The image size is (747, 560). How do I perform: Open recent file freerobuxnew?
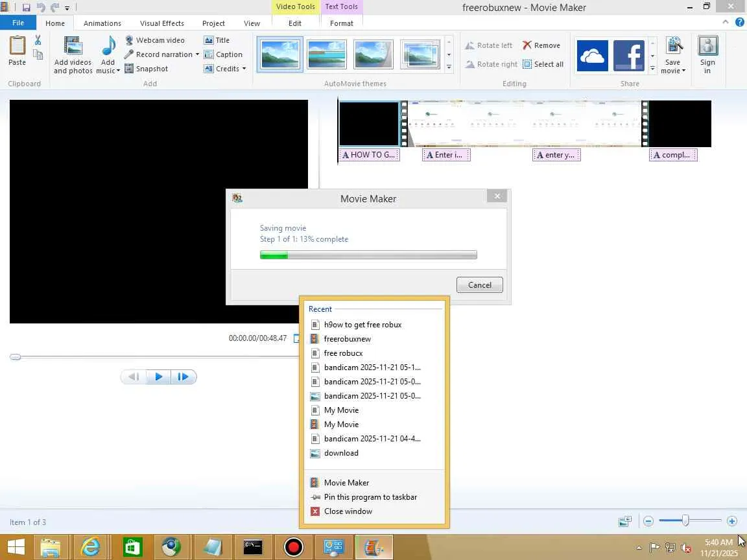point(374,338)
